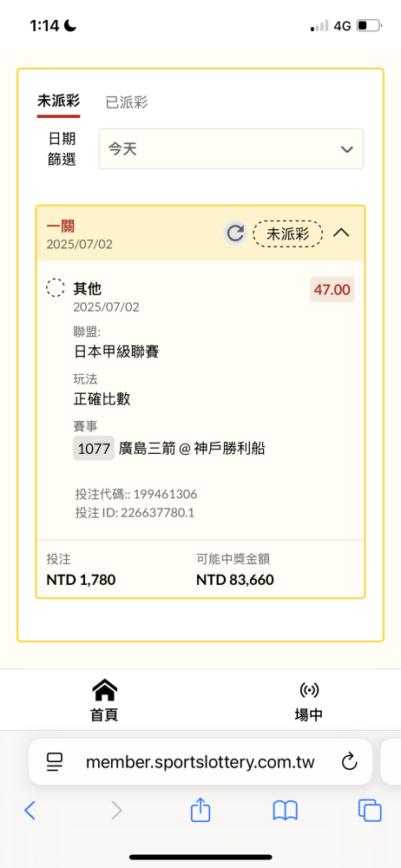Show Safari tabs overview icon

(x=370, y=811)
